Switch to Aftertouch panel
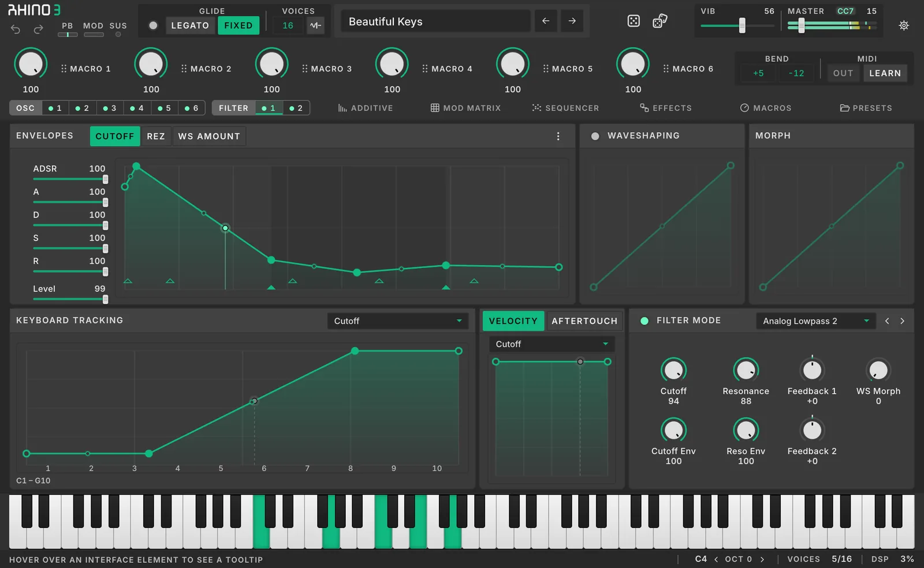The image size is (924, 568). coord(584,321)
